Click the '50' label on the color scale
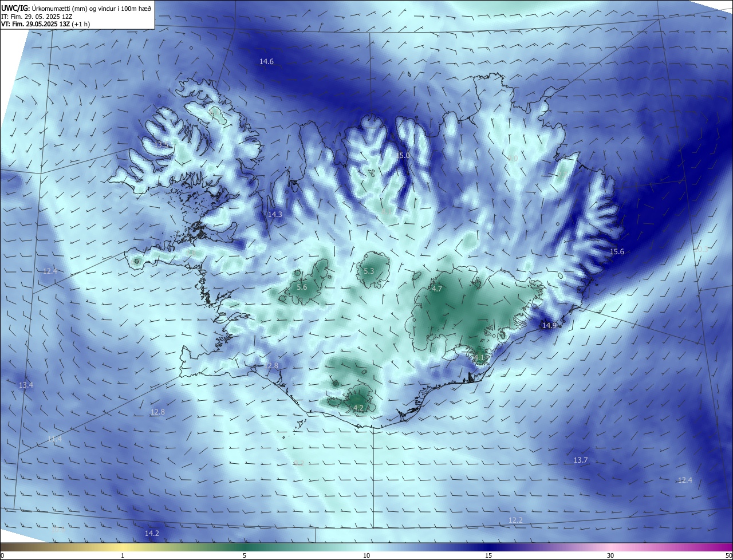Viewport: 733px width, 560px height. tap(728, 555)
